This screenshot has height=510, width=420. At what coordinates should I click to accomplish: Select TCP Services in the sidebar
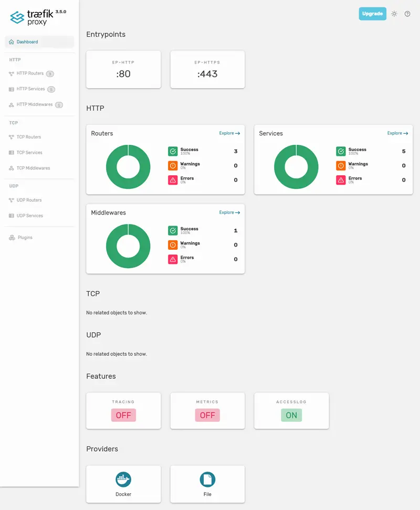[29, 153]
